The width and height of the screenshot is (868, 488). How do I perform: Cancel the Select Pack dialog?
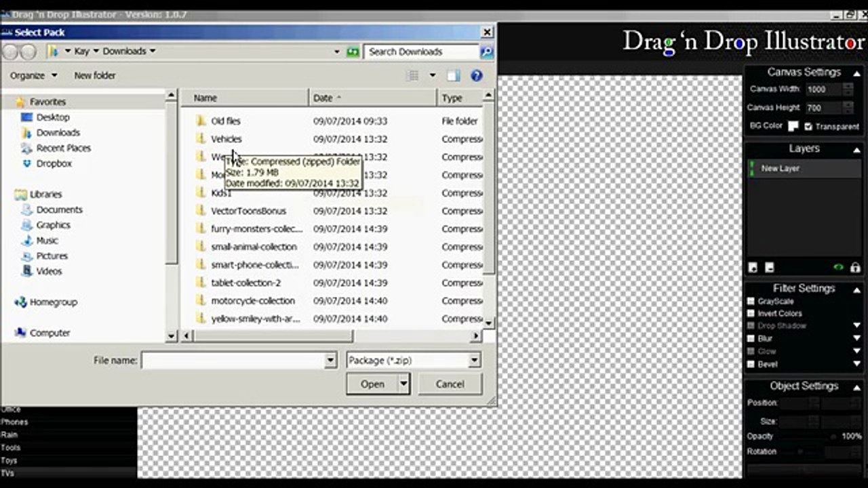tap(450, 384)
